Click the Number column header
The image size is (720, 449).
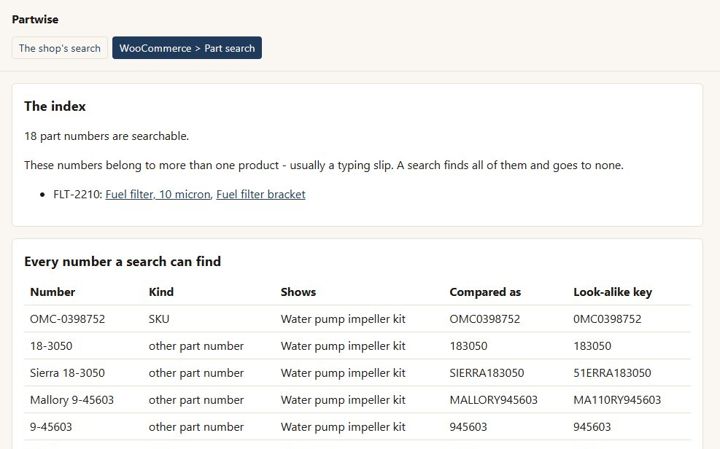52,292
